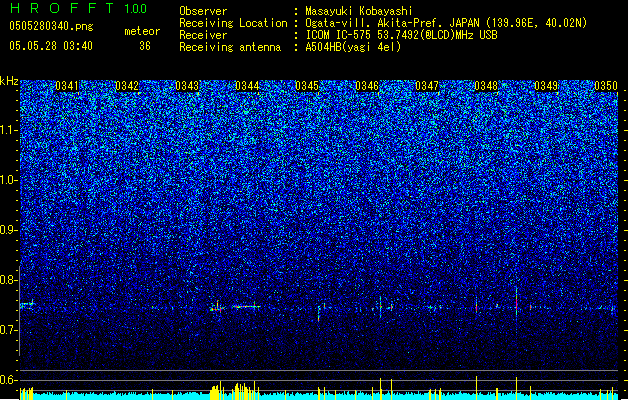This screenshot has width=629, height=400.
Task: Click location text Ogata-vill. Akita-Pref. JAPAN
Action: click(393, 23)
